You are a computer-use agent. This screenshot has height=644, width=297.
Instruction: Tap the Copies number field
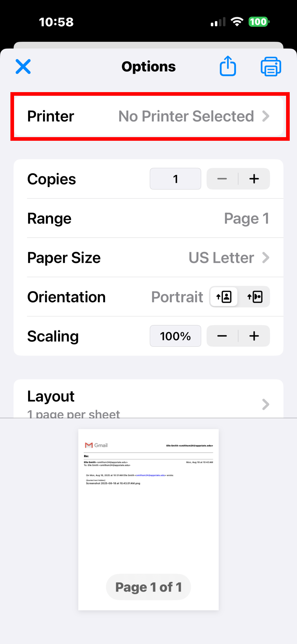(175, 179)
